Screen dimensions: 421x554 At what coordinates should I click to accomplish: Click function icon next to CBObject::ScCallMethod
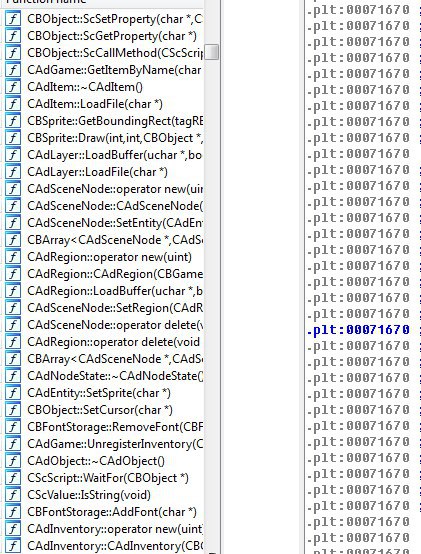13,53
